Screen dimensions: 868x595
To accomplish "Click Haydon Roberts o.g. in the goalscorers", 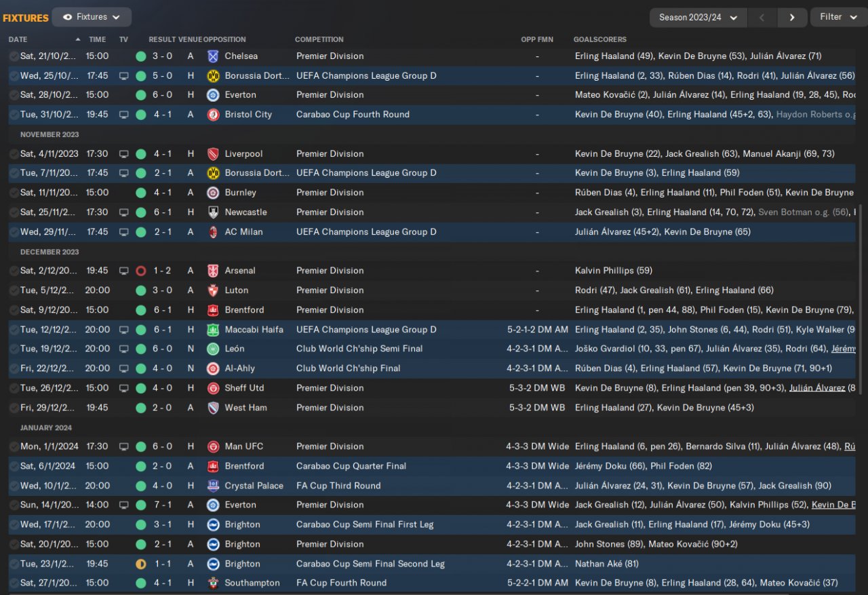I will click(816, 115).
